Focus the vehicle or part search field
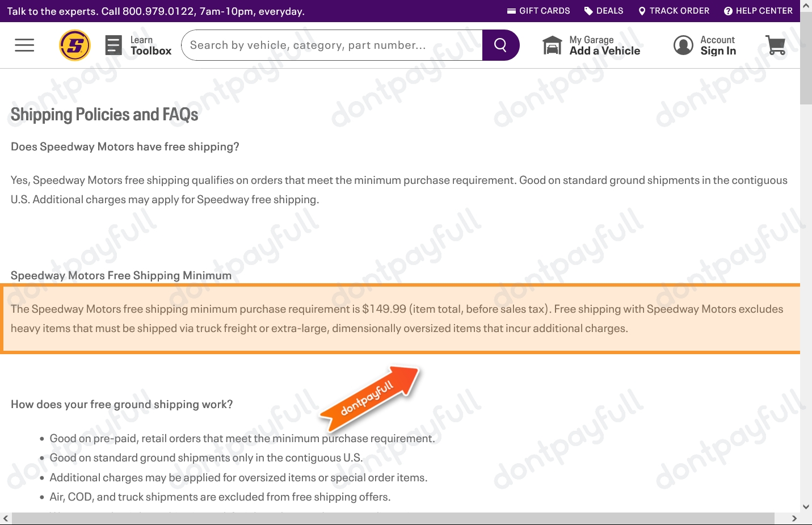The image size is (812, 525). click(332, 45)
